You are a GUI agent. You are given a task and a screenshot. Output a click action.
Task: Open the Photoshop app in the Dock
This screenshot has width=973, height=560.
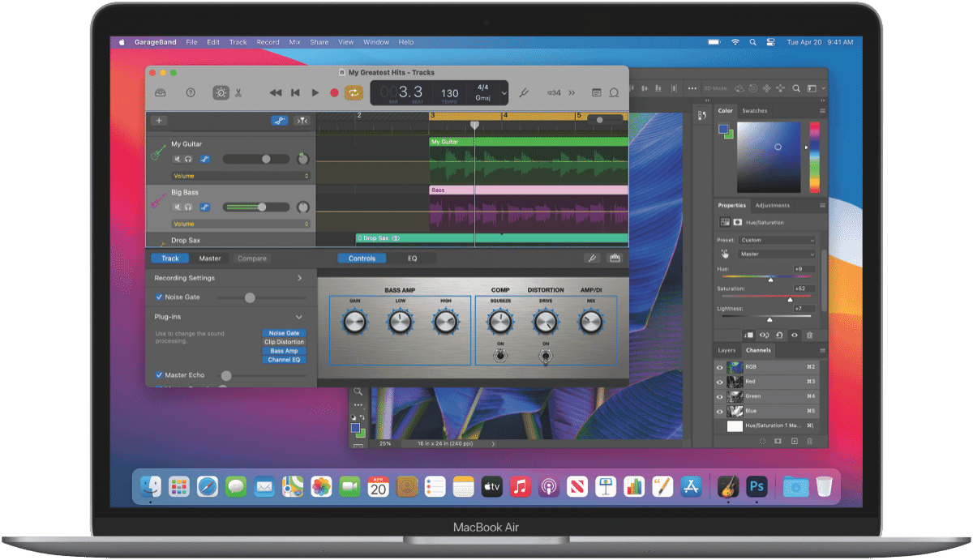pos(757,486)
